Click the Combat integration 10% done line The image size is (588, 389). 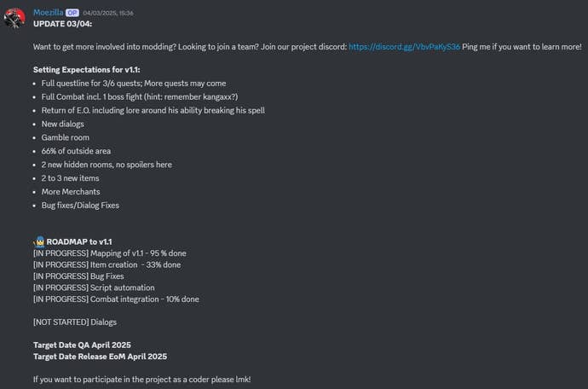(x=116, y=299)
